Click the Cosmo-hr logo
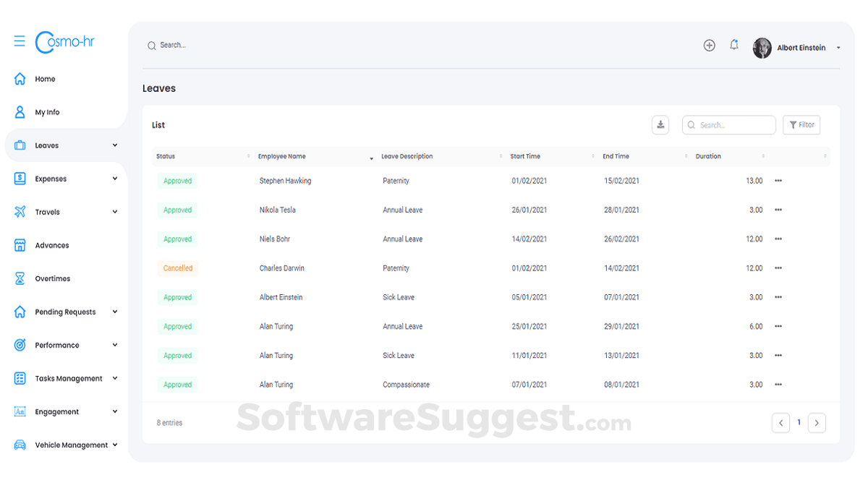Viewport: 868px width, 488px height. click(65, 42)
